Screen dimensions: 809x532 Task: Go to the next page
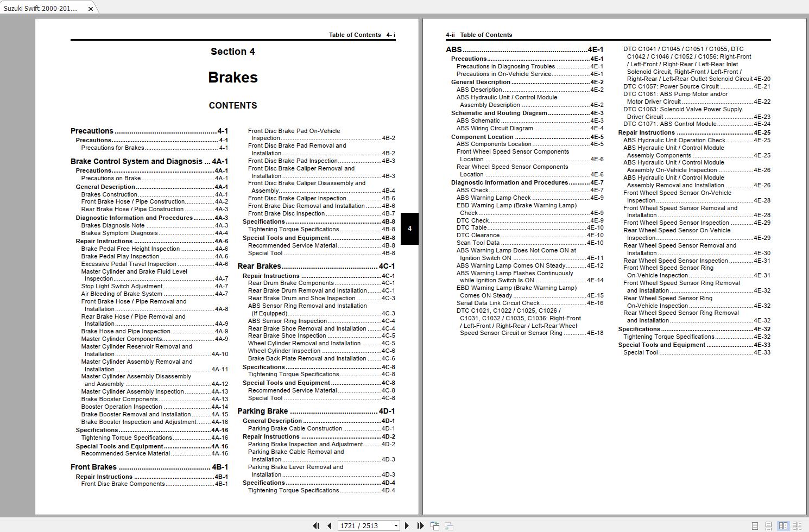(x=407, y=525)
